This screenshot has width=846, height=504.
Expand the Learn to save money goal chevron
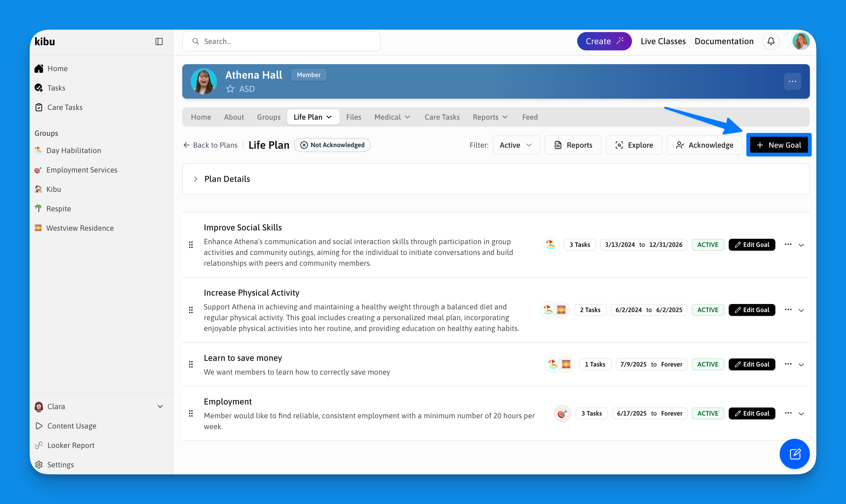click(801, 364)
